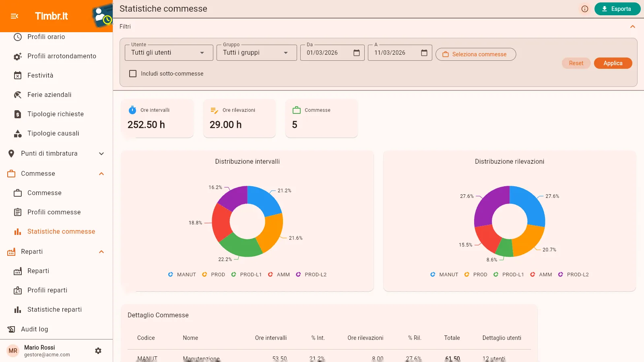
Task: Open the Reparti sub-item
Action: coord(56,271)
